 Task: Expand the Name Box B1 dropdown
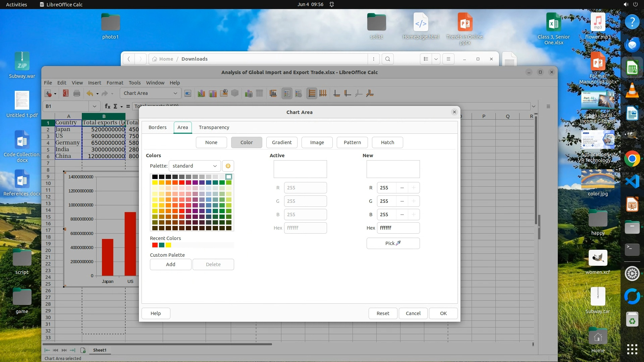(94, 106)
